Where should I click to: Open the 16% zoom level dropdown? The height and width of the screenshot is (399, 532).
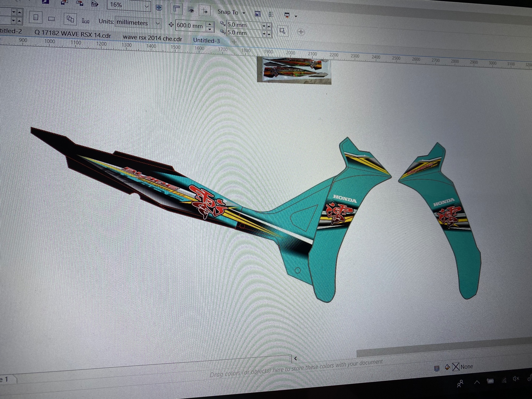(x=147, y=6)
